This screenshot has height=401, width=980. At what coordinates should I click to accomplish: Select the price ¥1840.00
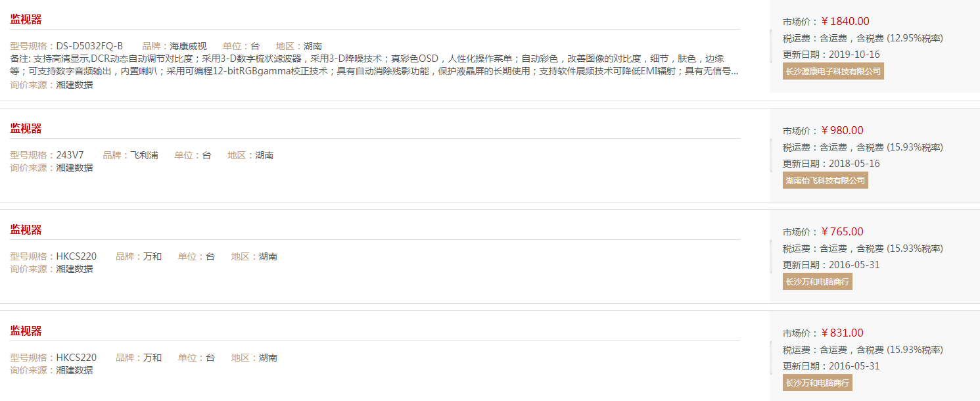(845, 21)
